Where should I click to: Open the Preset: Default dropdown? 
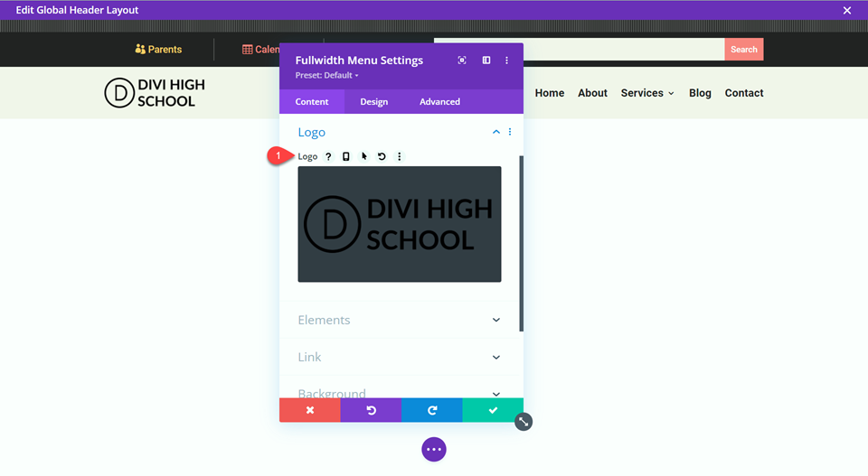click(x=326, y=75)
